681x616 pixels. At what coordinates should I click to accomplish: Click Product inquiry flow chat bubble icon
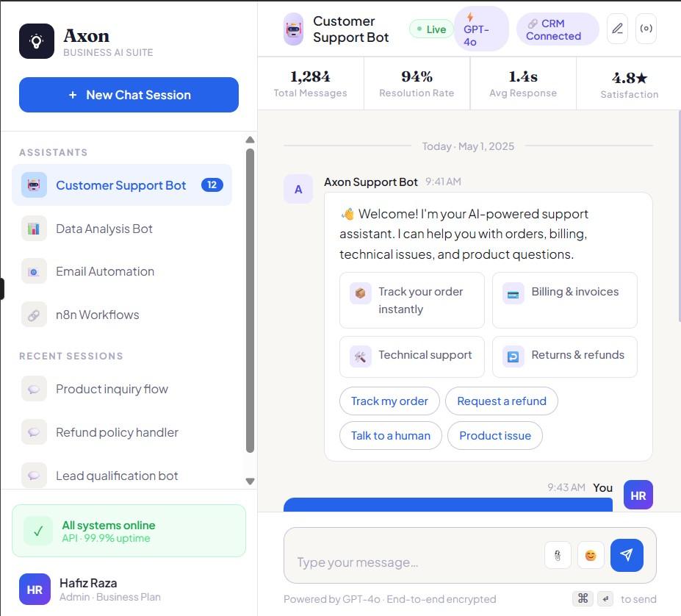[34, 389]
